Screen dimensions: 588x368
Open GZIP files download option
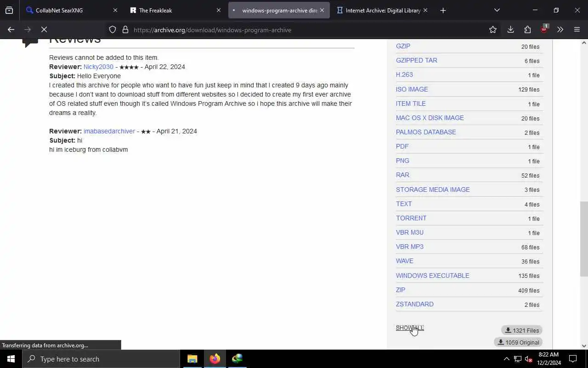tap(403, 46)
